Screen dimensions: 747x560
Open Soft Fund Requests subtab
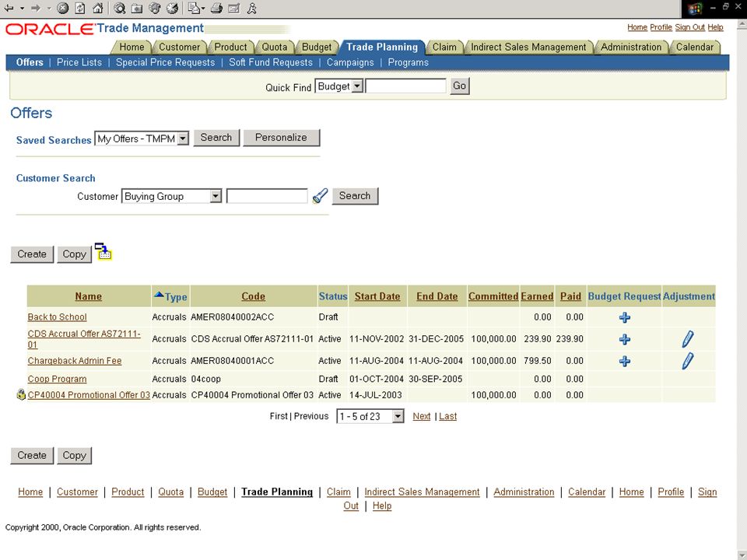click(271, 62)
